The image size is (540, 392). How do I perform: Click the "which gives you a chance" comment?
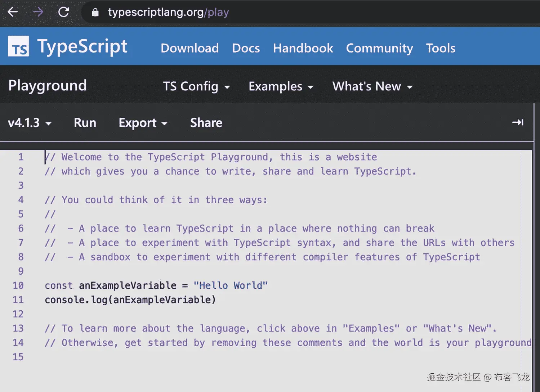click(231, 171)
